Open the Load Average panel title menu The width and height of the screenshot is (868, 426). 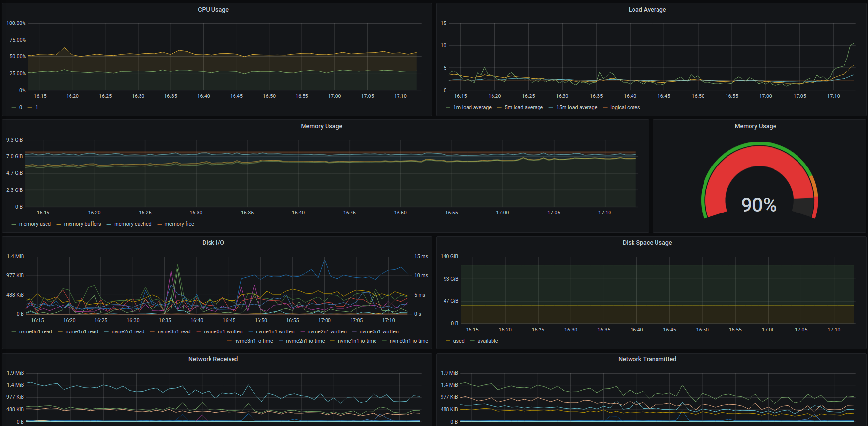click(647, 10)
